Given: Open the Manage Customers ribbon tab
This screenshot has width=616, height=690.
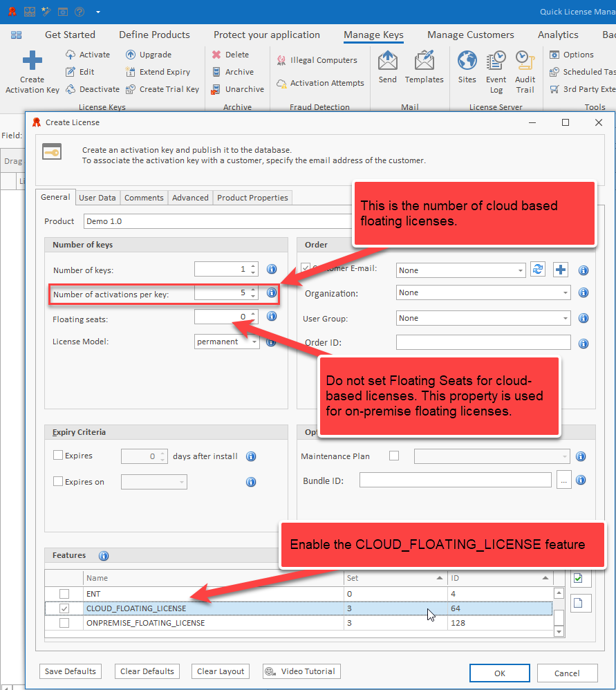Looking at the screenshot, I should tap(470, 35).
